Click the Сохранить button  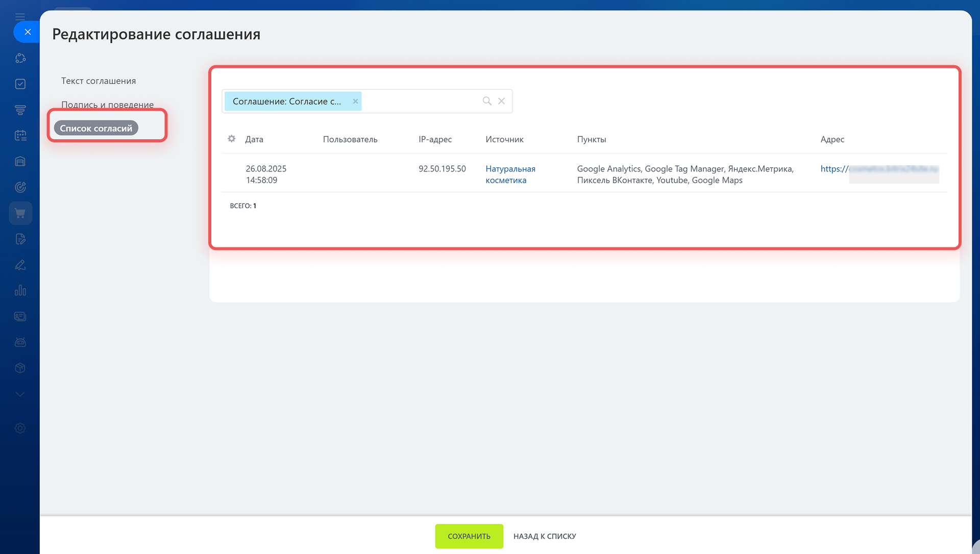(469, 536)
